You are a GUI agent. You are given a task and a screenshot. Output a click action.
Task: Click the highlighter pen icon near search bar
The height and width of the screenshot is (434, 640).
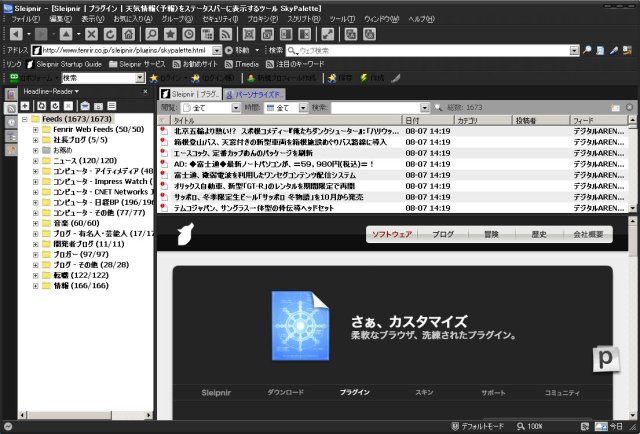[614, 50]
